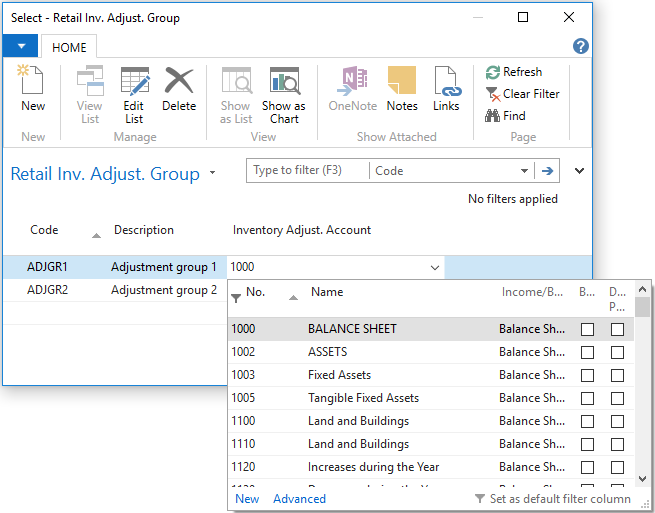Click the Links icon in ribbon
The image size is (655, 513).
click(446, 89)
